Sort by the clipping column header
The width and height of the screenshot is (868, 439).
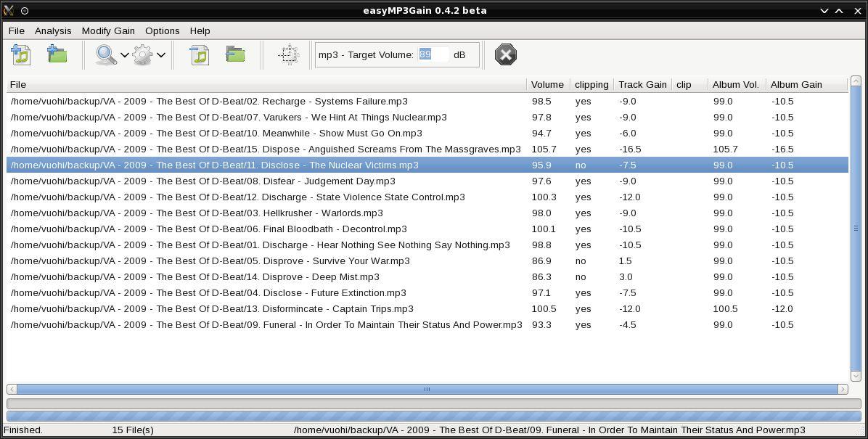click(x=591, y=85)
